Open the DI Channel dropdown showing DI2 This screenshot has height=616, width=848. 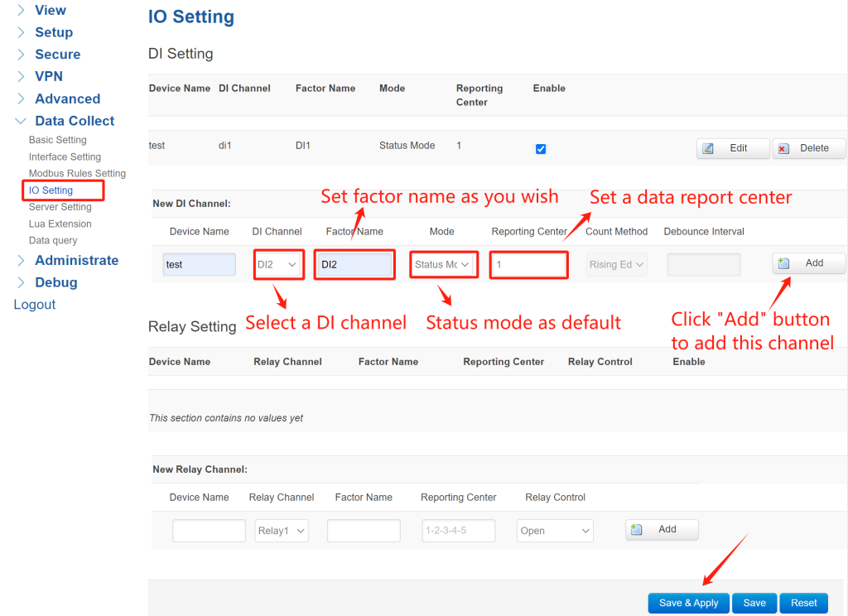tap(278, 262)
